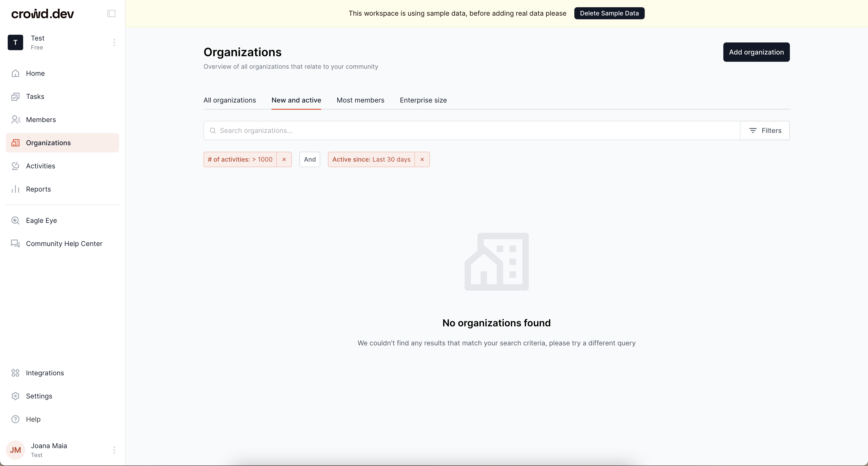This screenshot has height=466, width=868.
Task: Collapse the sidebar with the panel icon
Action: coord(111,14)
